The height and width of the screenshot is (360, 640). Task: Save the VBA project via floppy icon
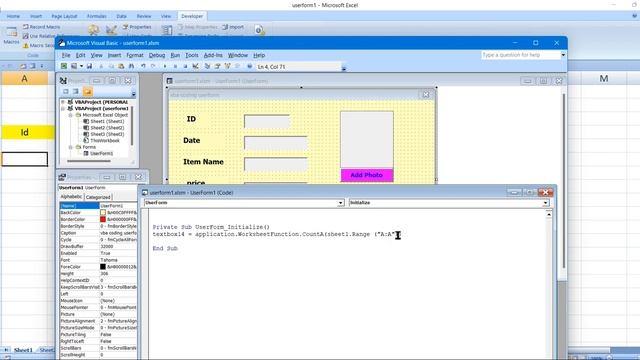(x=89, y=66)
